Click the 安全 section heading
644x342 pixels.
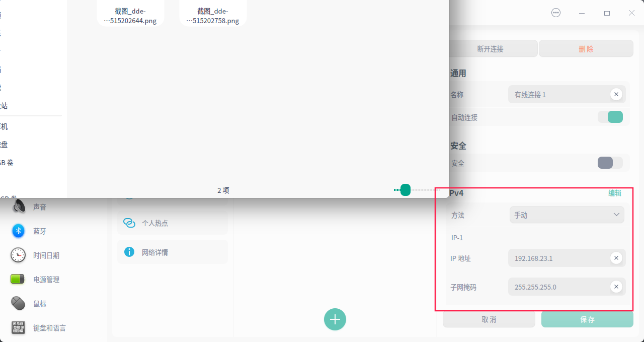(x=458, y=146)
